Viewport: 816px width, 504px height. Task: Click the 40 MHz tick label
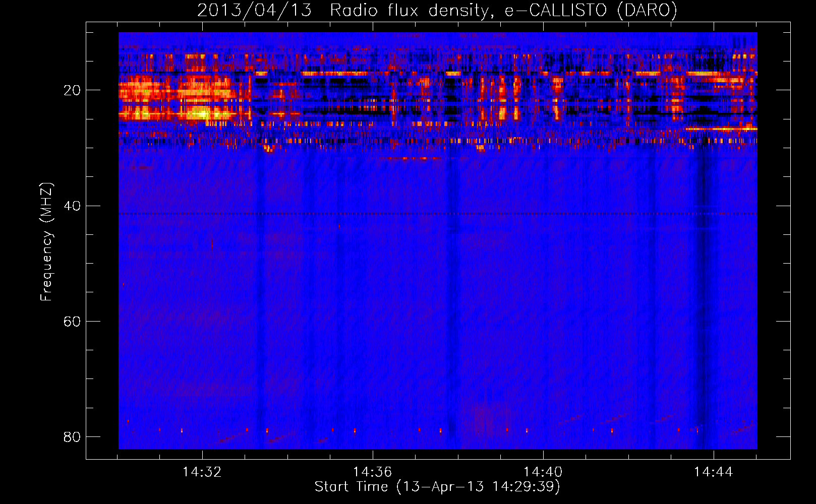click(x=72, y=206)
